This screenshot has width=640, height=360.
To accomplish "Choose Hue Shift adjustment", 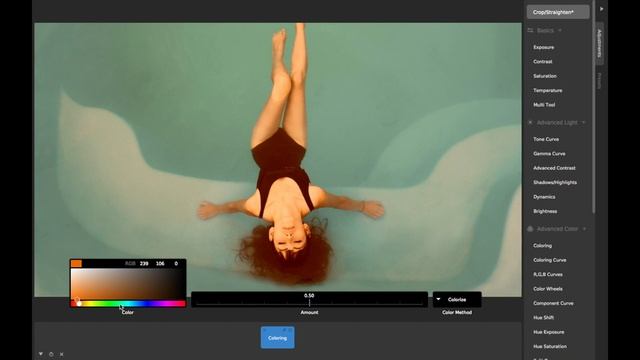I will (543, 318).
